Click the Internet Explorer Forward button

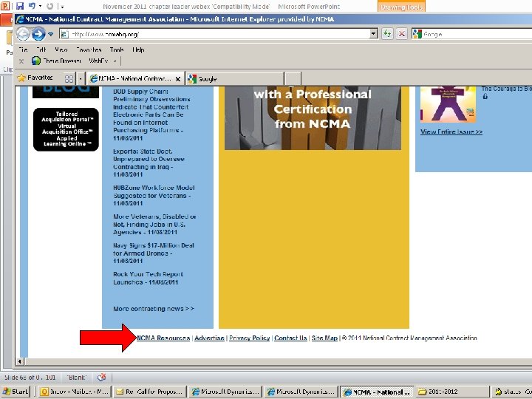pyautogui.click(x=38, y=34)
